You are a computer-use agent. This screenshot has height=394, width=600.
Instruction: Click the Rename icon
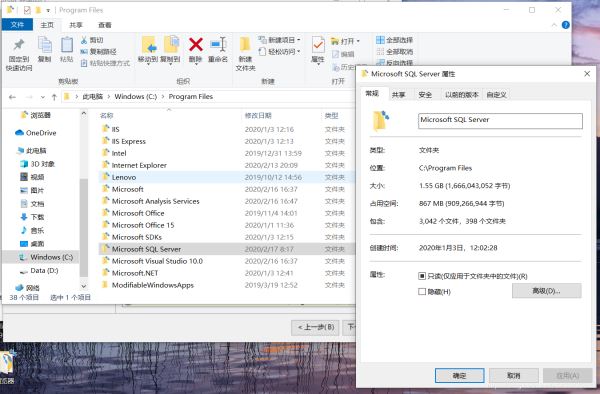point(218,44)
